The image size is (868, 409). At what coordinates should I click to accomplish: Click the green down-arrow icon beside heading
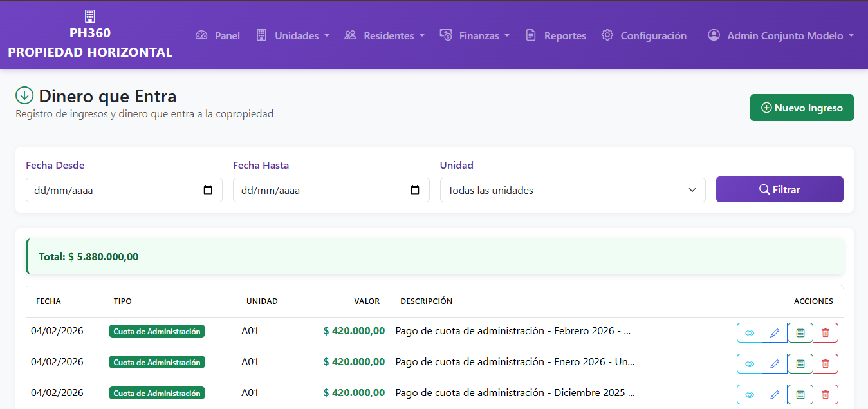24,95
